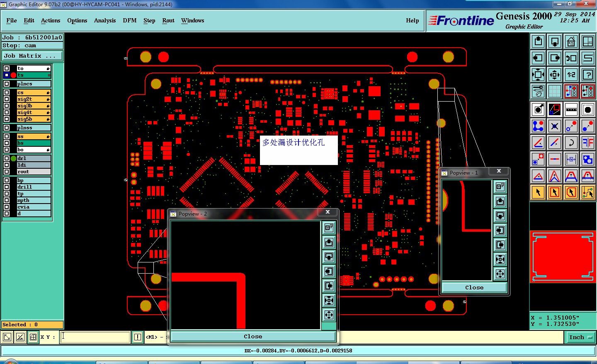Click the pan down icon in main toolbar

tap(555, 41)
